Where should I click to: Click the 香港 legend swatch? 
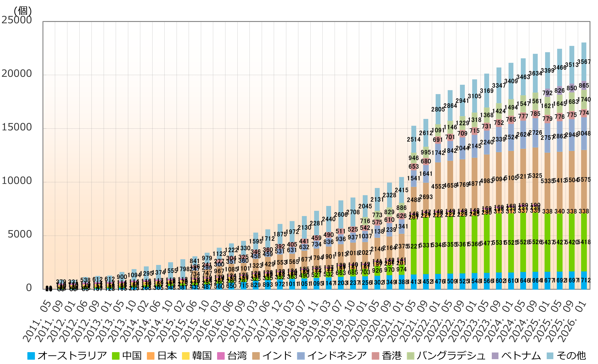[x=376, y=356]
